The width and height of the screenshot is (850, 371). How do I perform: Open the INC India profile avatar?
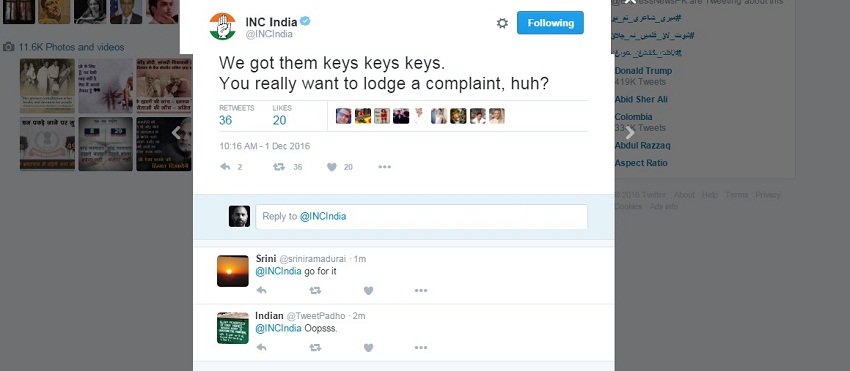pyautogui.click(x=222, y=27)
